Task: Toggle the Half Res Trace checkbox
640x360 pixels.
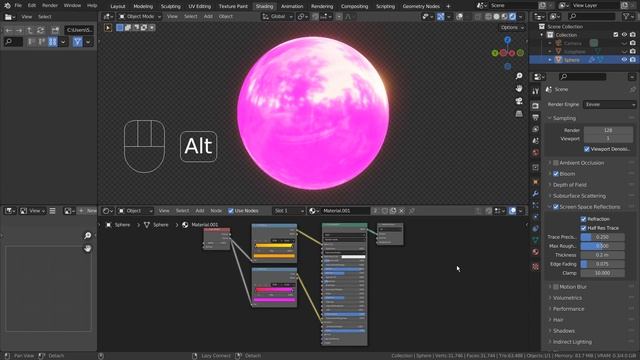Action: 583,228
